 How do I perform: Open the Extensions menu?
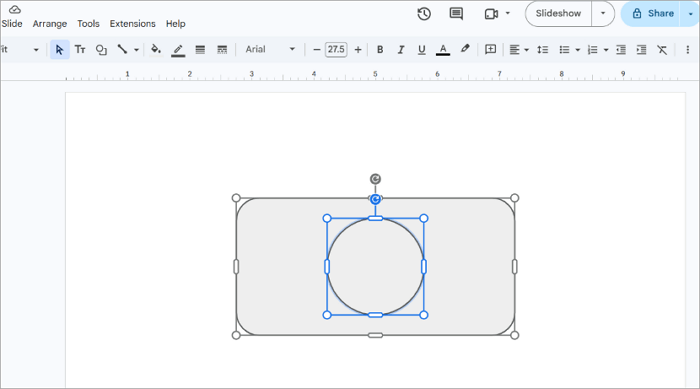point(133,24)
